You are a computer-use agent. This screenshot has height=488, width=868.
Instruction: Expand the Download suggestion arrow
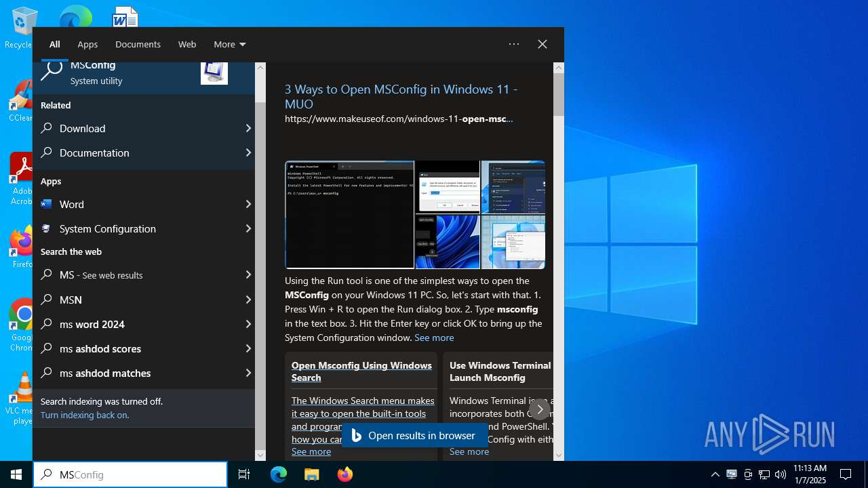click(248, 128)
